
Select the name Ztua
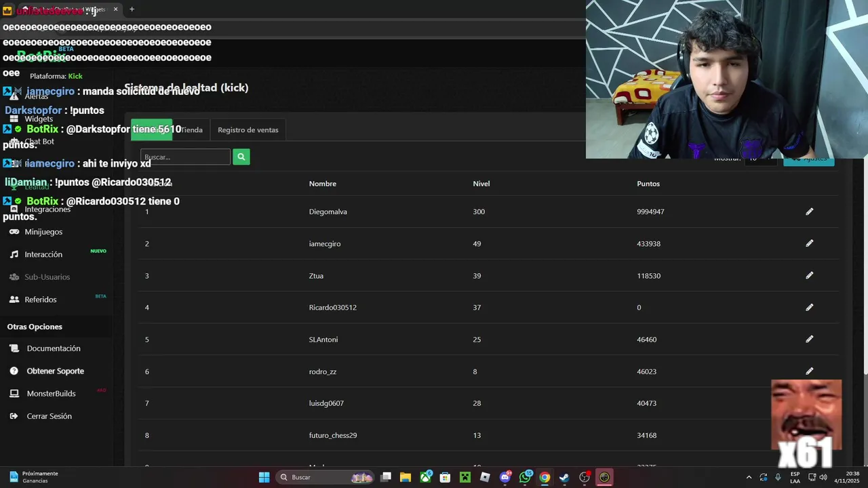point(316,275)
